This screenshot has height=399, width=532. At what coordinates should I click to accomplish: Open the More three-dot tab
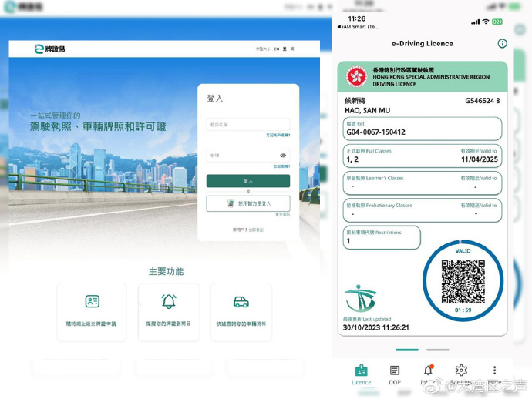495,374
